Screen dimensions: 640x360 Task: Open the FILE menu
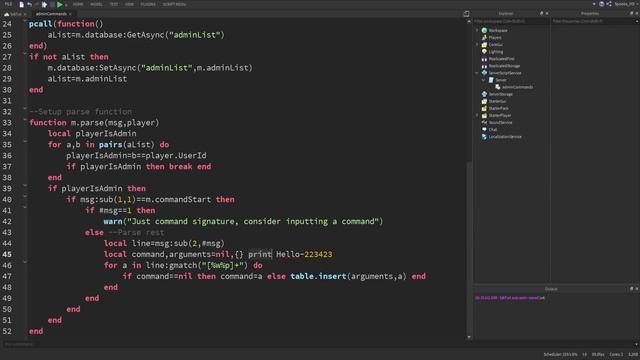tap(9, 4)
